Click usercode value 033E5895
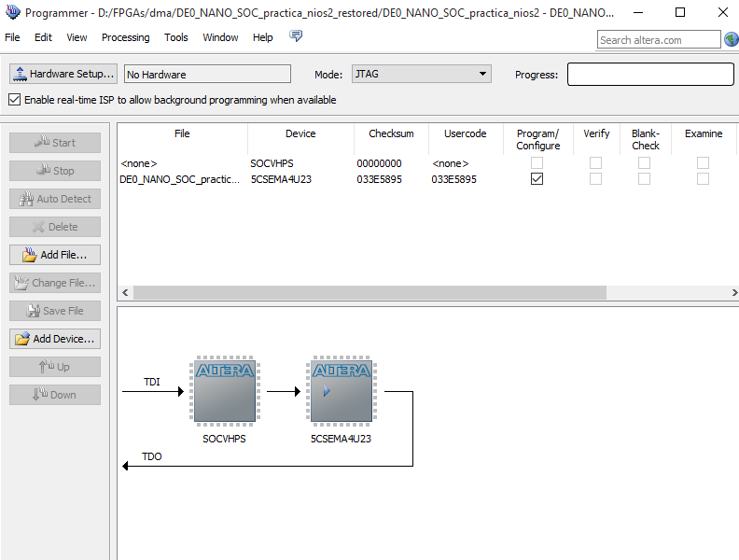 pos(453,179)
